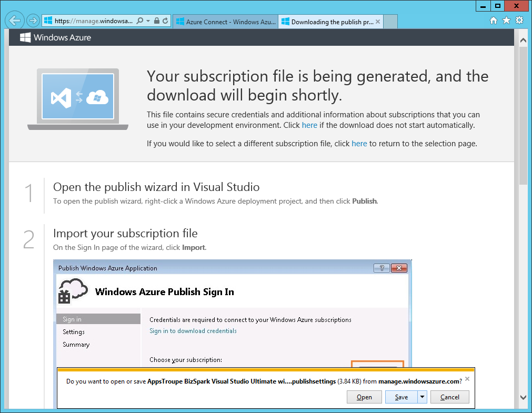Click the security lock icon

pyautogui.click(x=157, y=21)
